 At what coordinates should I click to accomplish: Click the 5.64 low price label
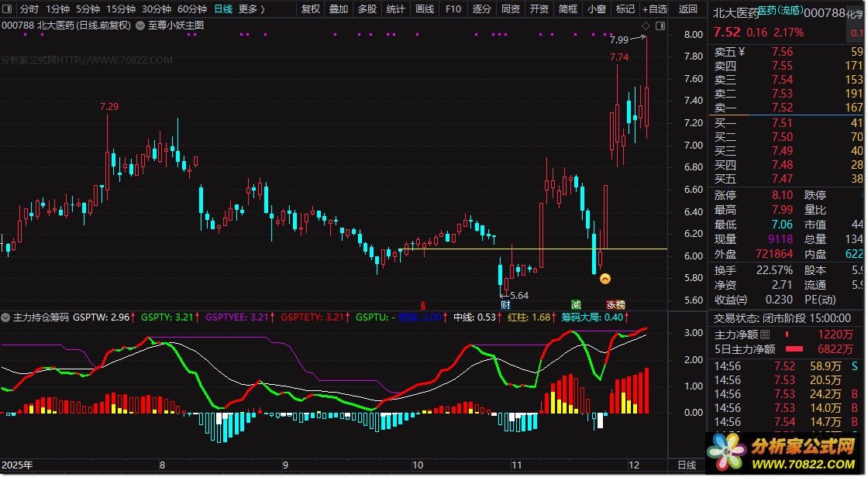tap(518, 296)
